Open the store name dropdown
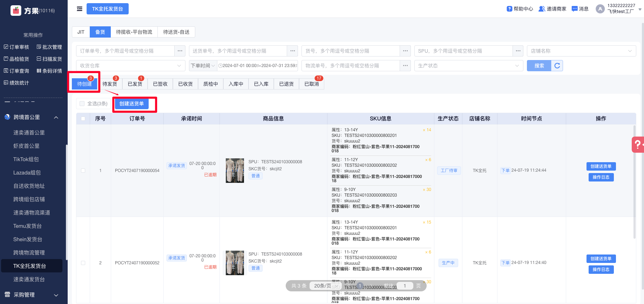 [581, 51]
